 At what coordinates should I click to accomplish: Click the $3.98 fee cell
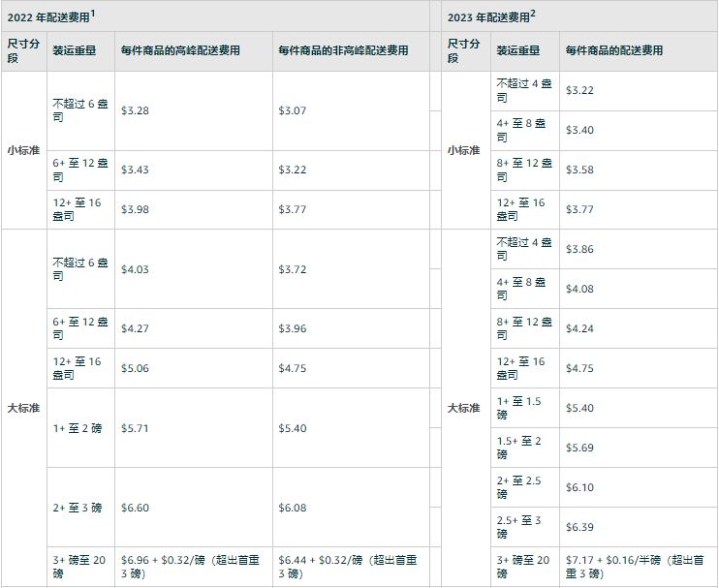pyautogui.click(x=136, y=210)
